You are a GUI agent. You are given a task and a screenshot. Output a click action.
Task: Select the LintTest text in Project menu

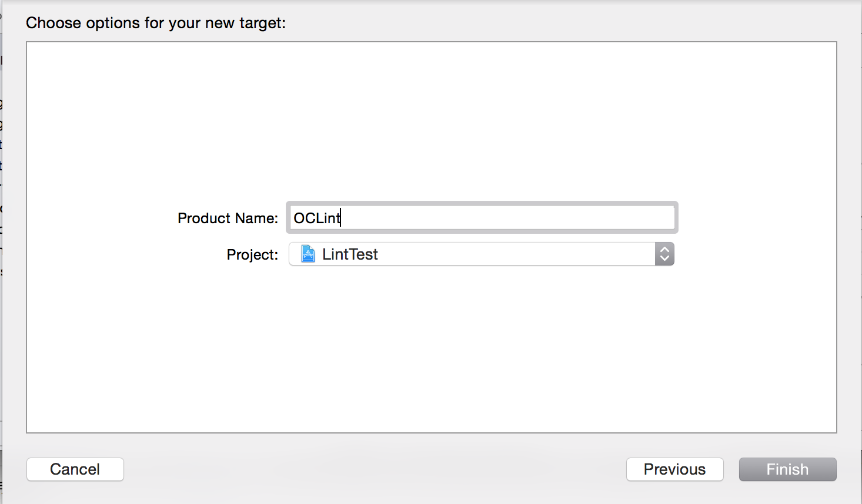pos(350,254)
